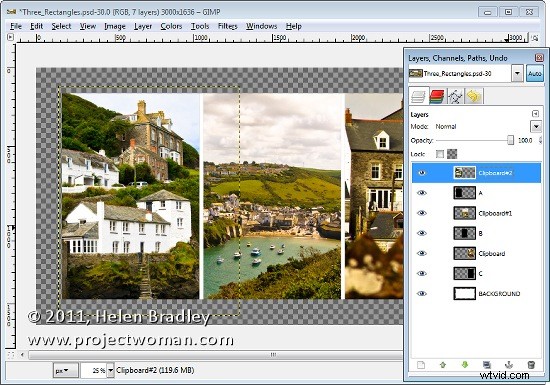Open the zoom percentage dropdown arrow
The width and height of the screenshot is (550, 385).
(110, 370)
